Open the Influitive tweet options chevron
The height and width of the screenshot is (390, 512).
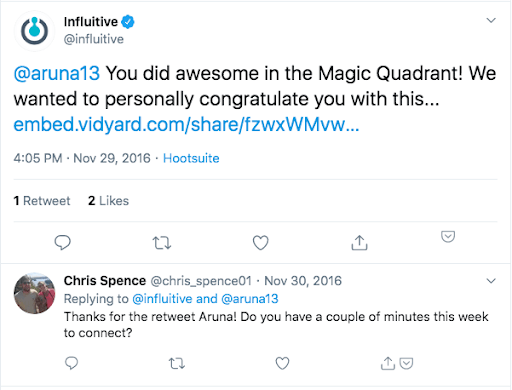click(x=491, y=21)
